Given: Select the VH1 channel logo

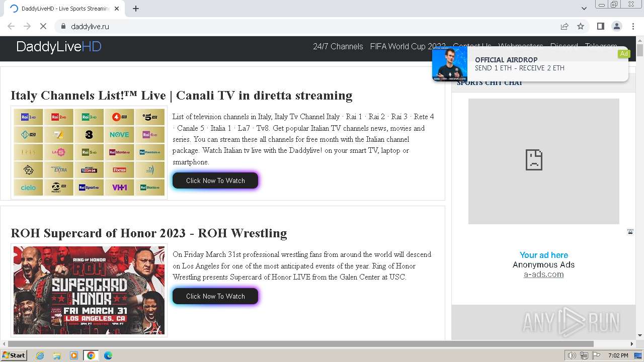Looking at the screenshot, I should [119, 188].
